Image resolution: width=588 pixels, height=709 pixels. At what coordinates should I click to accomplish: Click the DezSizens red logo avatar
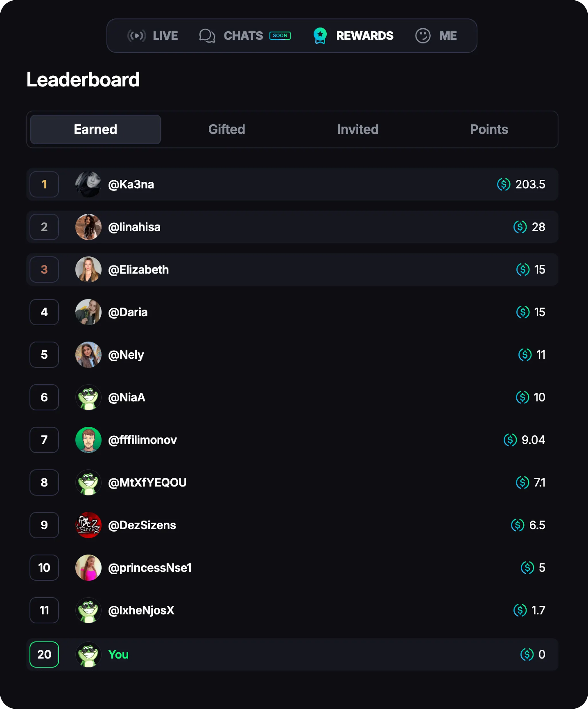point(88,525)
